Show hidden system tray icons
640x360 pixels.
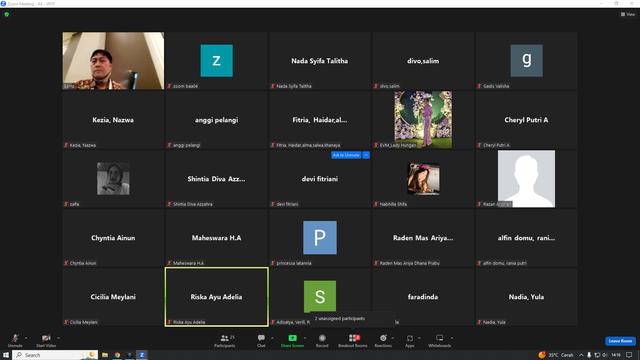(581, 355)
